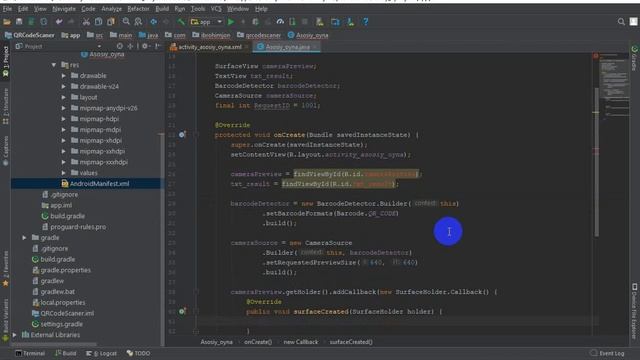Toggle the 1: Project side tab
Viewport: 640px width, 360px height.
coord(5,61)
